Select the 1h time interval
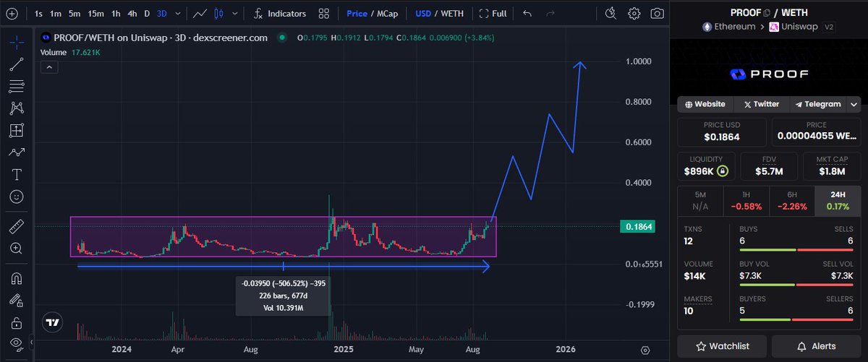 pos(116,13)
